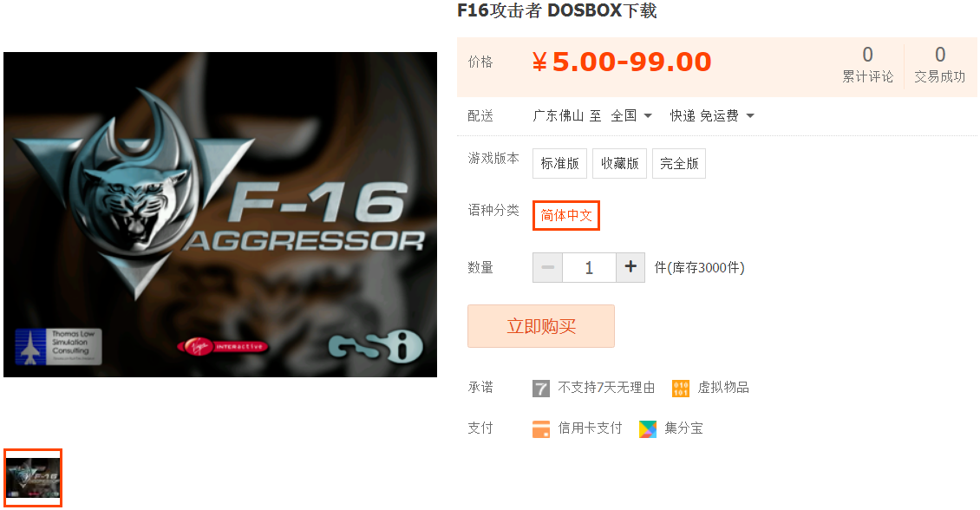Open the 累计评论 review count
Viewport: 980px width, 510px height.
pyautogui.click(x=867, y=64)
